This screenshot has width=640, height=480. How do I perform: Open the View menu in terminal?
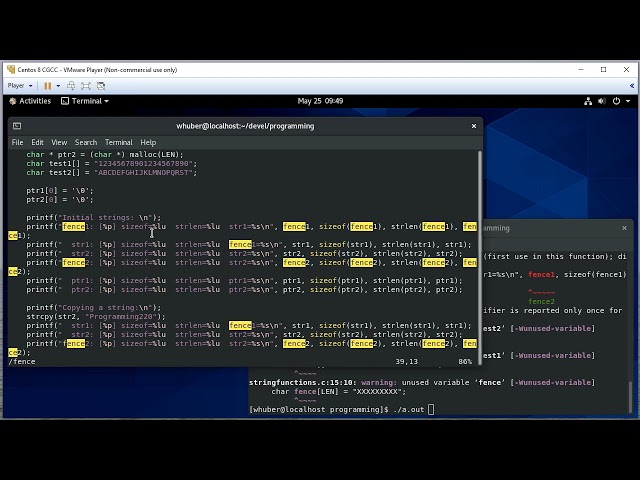(59, 142)
